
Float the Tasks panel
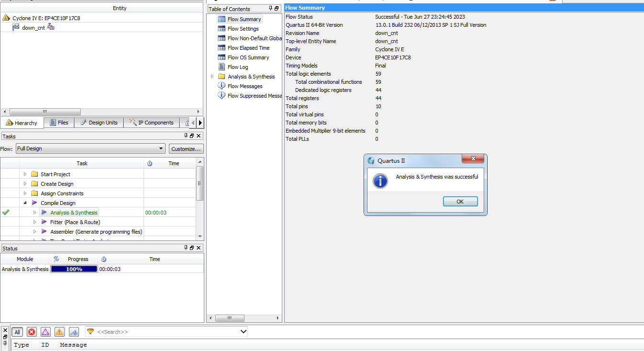[192, 136]
